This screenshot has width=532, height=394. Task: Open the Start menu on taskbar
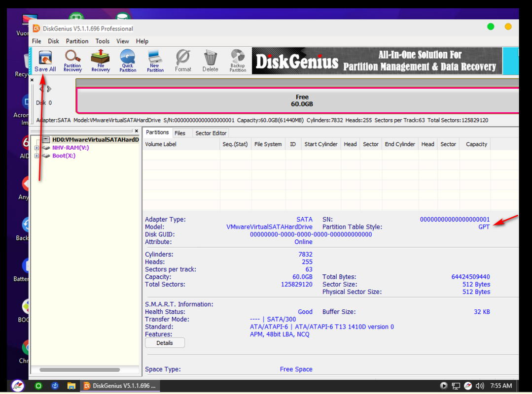point(18,386)
